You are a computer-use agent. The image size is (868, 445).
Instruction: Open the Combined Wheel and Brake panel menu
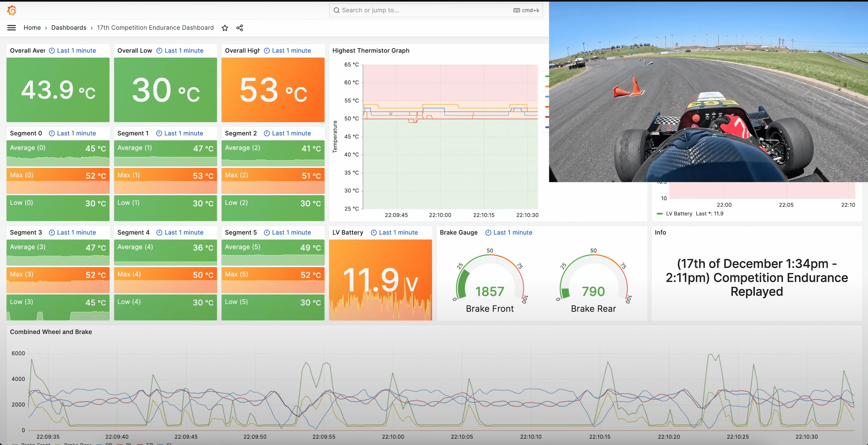[51, 332]
